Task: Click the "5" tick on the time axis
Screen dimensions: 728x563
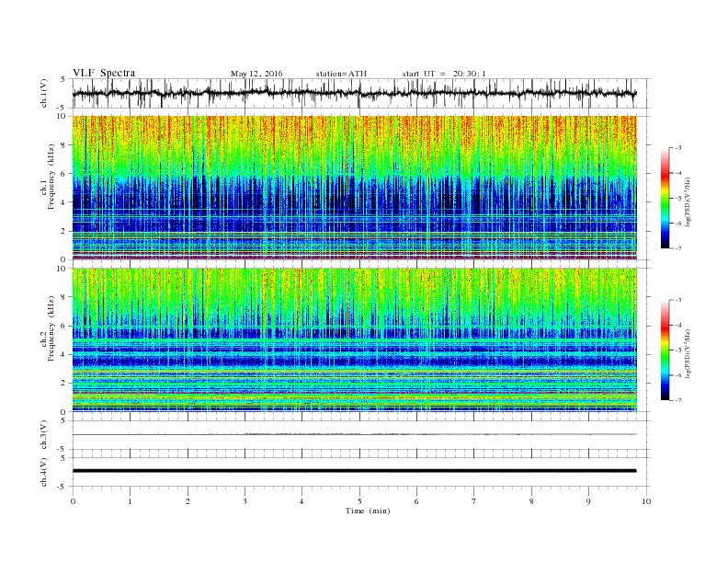Action: coord(359,501)
